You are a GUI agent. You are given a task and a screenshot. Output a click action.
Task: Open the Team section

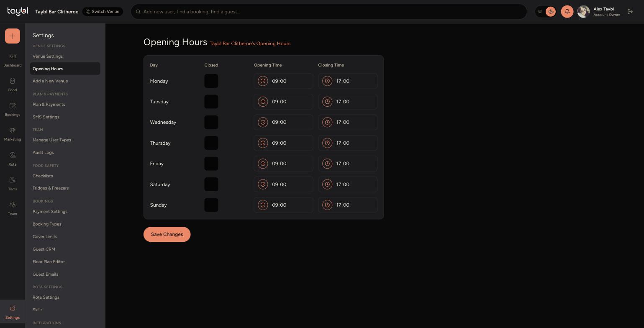coord(13,209)
